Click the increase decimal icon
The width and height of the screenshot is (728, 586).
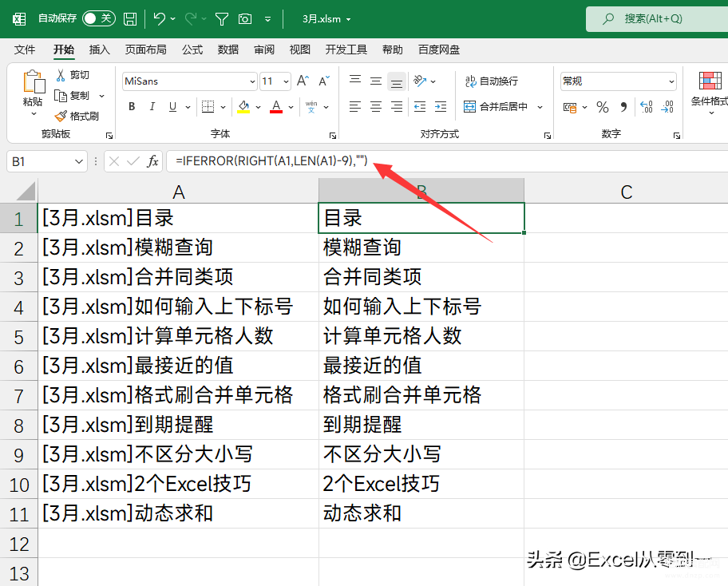[646, 107]
